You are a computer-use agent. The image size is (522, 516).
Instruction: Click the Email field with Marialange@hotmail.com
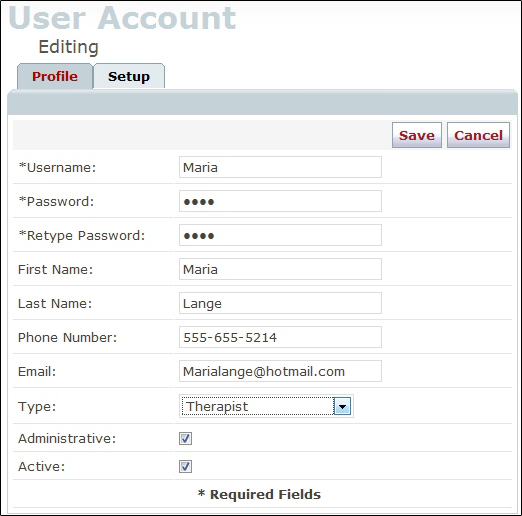point(280,371)
